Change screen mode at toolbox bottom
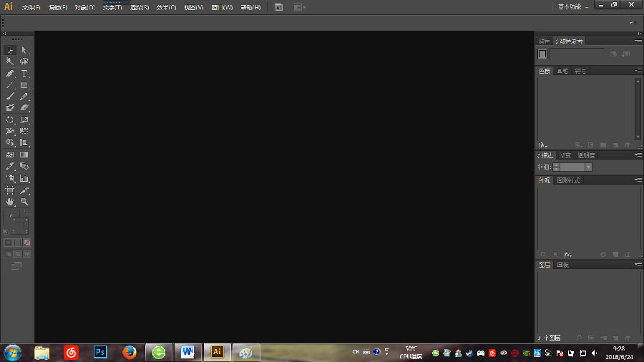644x362 pixels. tap(16, 266)
